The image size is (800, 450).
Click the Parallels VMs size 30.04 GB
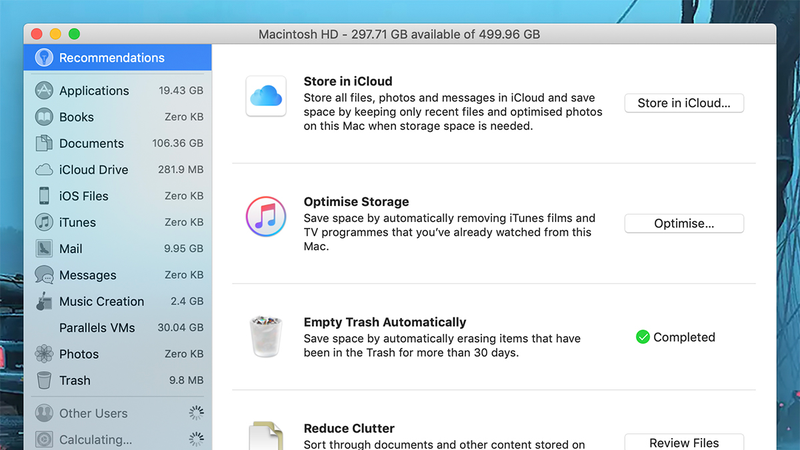coord(180,328)
